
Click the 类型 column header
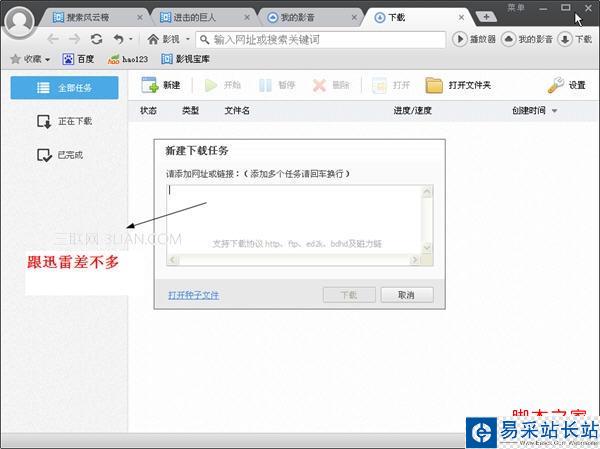[x=190, y=111]
